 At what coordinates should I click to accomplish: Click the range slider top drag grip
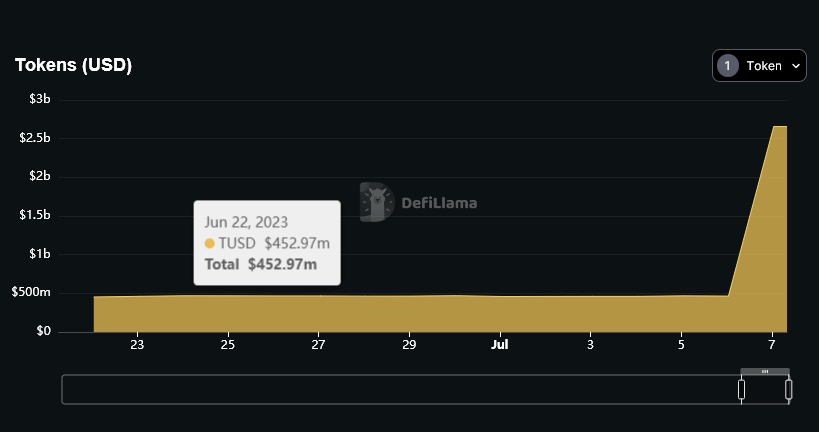click(x=765, y=372)
